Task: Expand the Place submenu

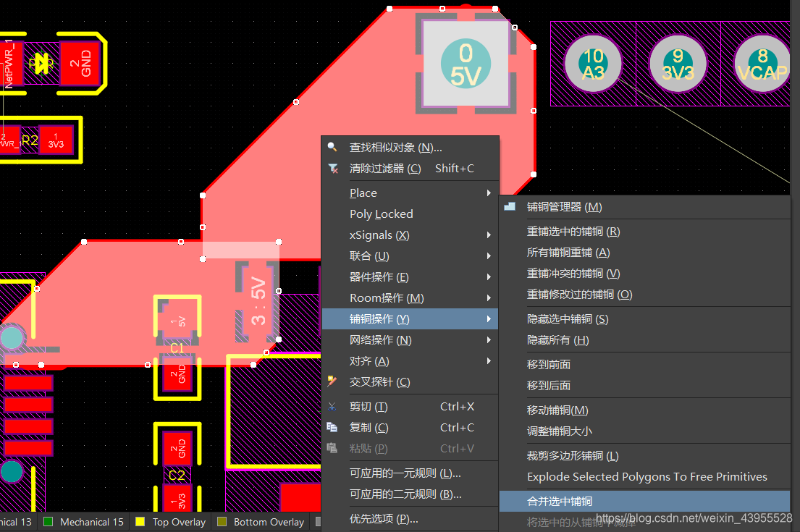Action: [363, 193]
